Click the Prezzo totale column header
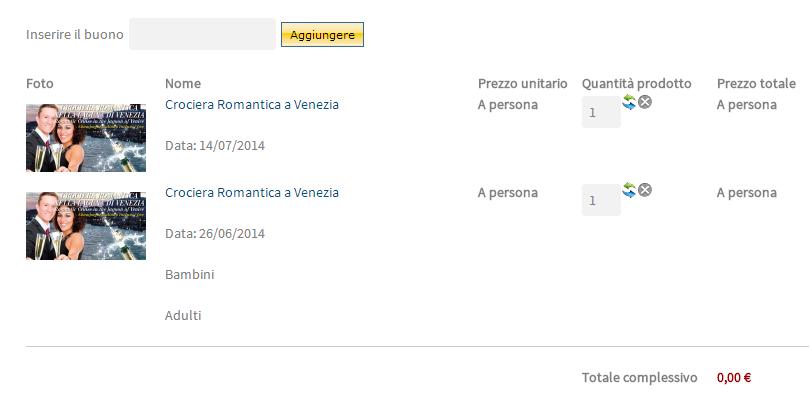This screenshot has width=811, height=400. (x=755, y=83)
